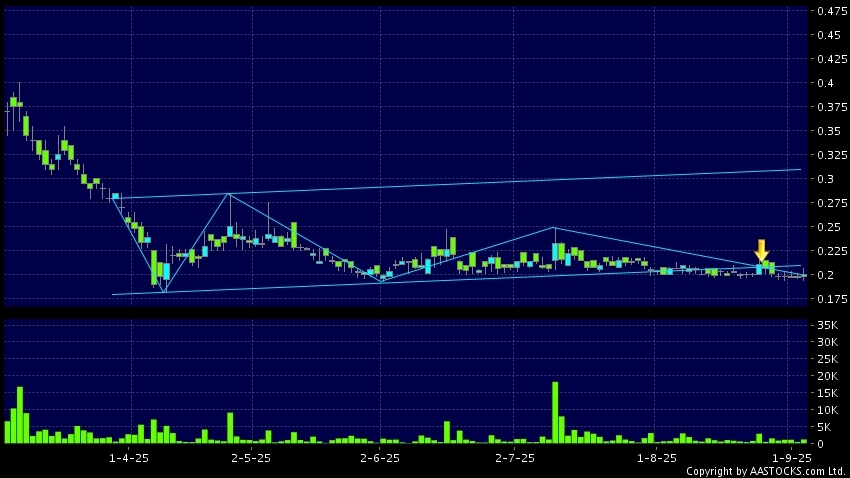Click the 5K volume axis label

point(825,427)
